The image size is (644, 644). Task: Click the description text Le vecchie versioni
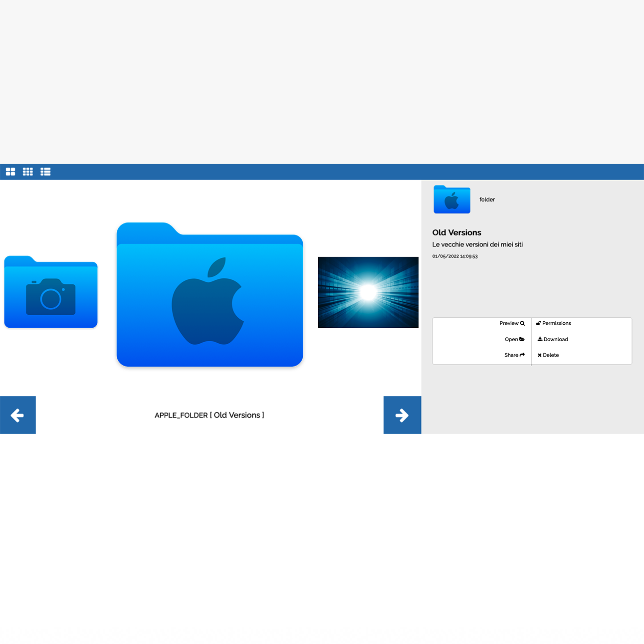tap(477, 244)
